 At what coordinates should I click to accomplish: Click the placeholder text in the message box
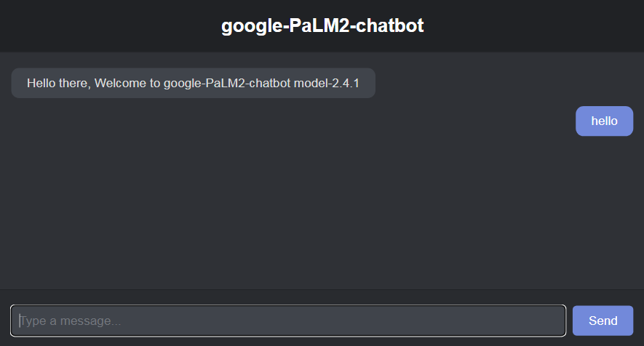(69, 321)
